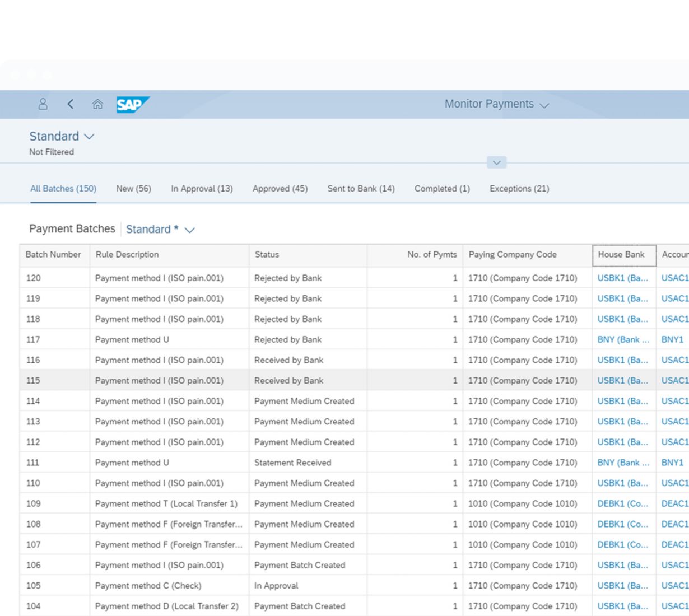Open the Exceptions (21) tab
The height and width of the screenshot is (616, 689).
519,189
